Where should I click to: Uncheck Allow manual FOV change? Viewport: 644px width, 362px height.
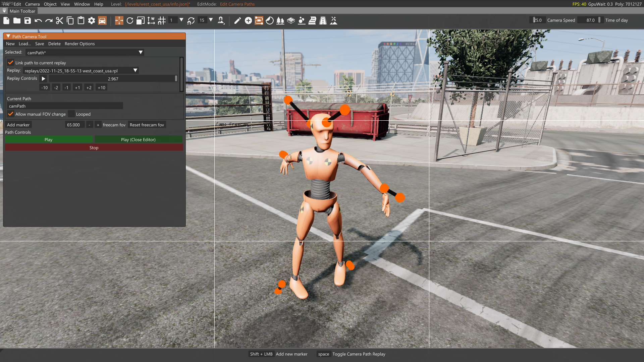click(10, 114)
